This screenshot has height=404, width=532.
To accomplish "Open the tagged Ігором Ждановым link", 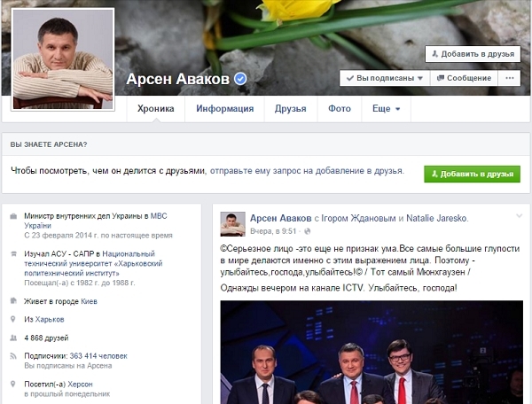I will tap(358, 218).
